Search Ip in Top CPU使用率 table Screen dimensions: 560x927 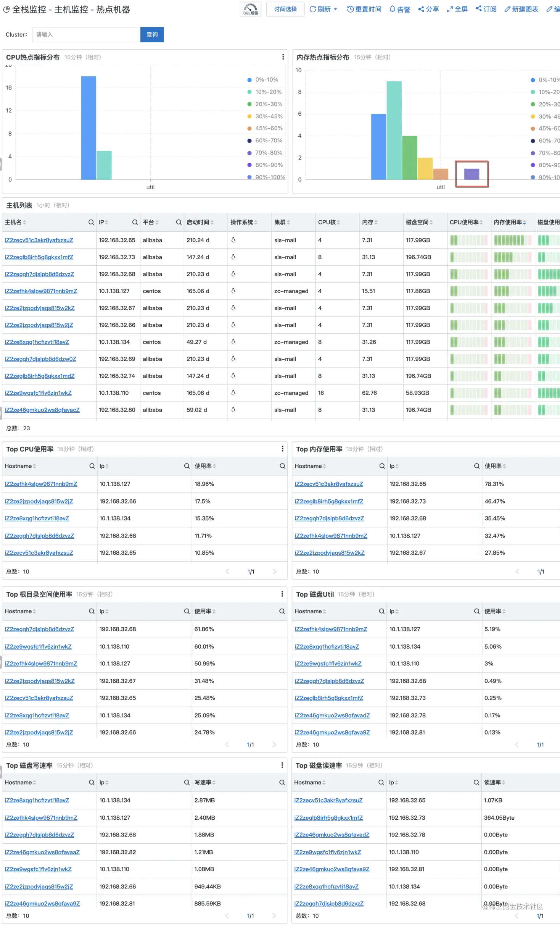click(x=187, y=466)
